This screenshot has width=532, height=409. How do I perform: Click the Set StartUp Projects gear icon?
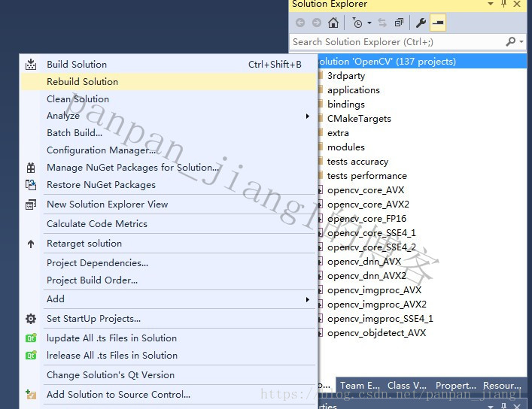(x=31, y=319)
